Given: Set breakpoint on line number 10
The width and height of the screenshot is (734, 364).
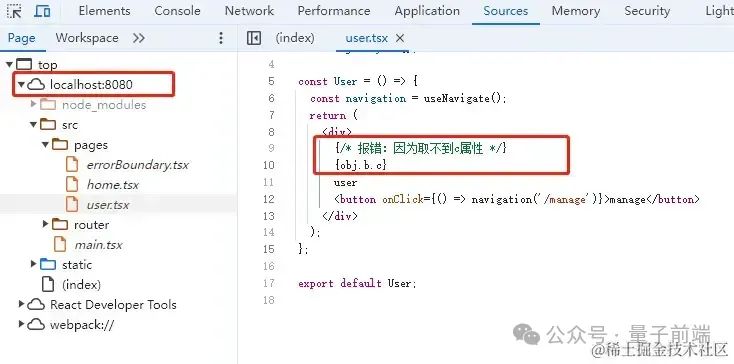Looking at the screenshot, I should pos(269,165).
